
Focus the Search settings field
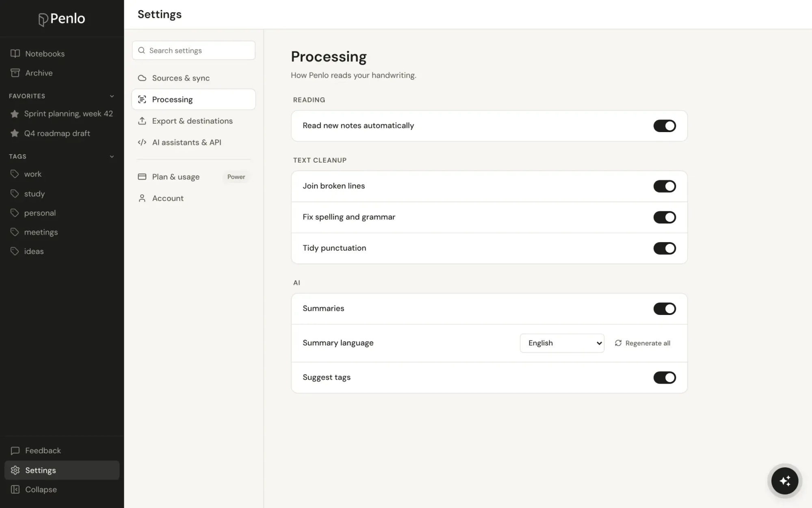pyautogui.click(x=194, y=50)
